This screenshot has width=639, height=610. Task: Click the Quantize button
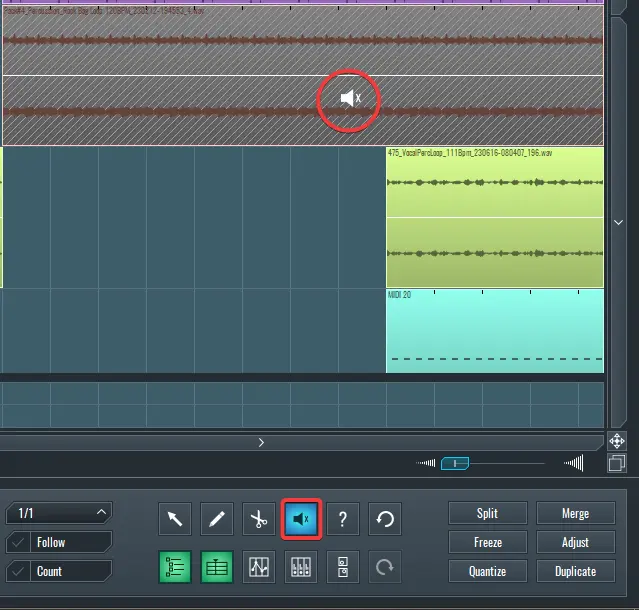click(487, 571)
